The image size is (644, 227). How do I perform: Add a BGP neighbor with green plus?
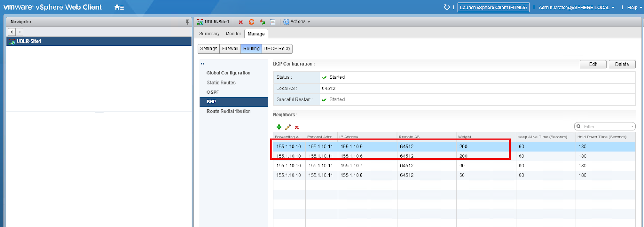point(279,127)
